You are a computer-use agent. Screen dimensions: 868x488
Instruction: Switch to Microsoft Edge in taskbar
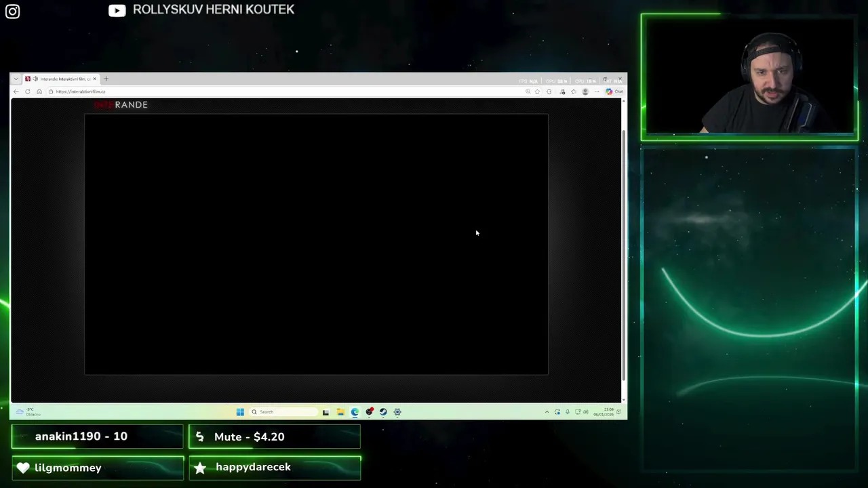coord(355,412)
